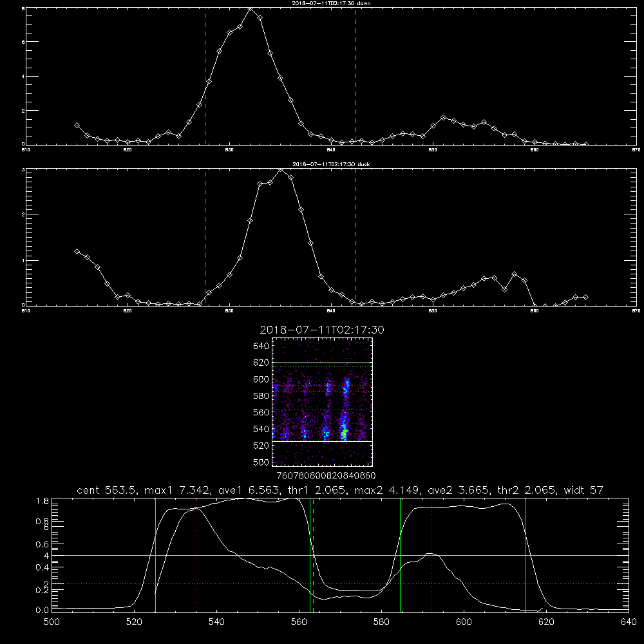
Task: Select the green vertical line near 615
Action: pos(526,555)
